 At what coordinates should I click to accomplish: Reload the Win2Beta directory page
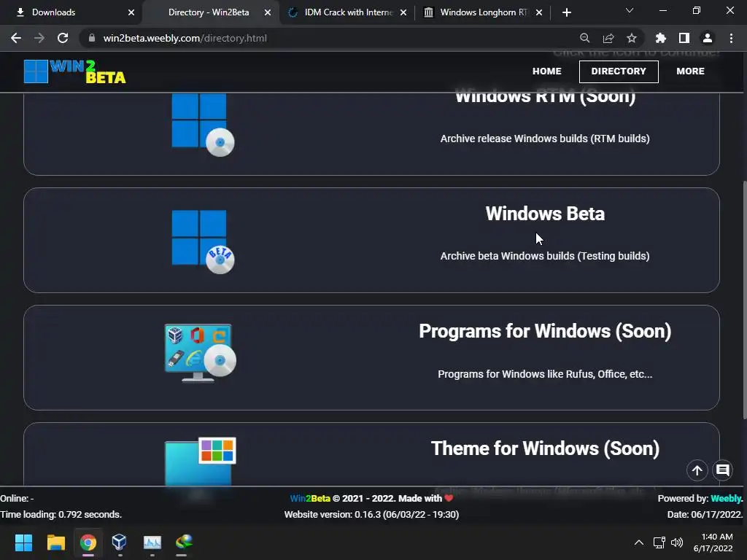pos(63,38)
